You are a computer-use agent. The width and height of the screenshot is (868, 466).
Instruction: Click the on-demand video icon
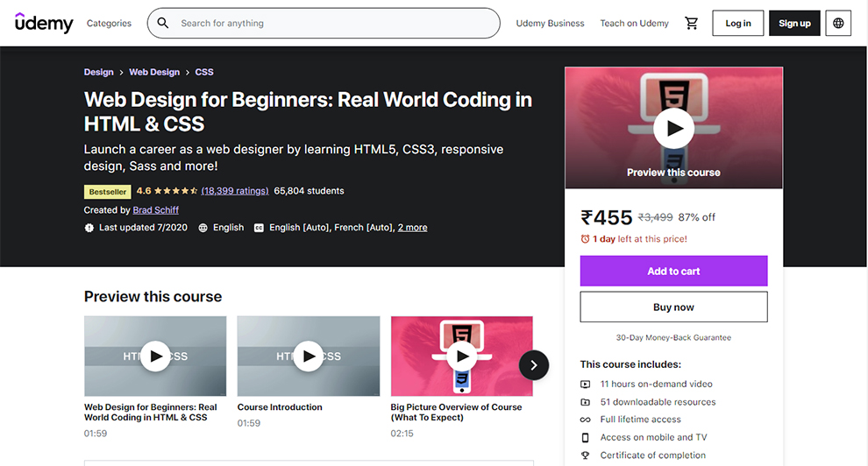point(585,385)
